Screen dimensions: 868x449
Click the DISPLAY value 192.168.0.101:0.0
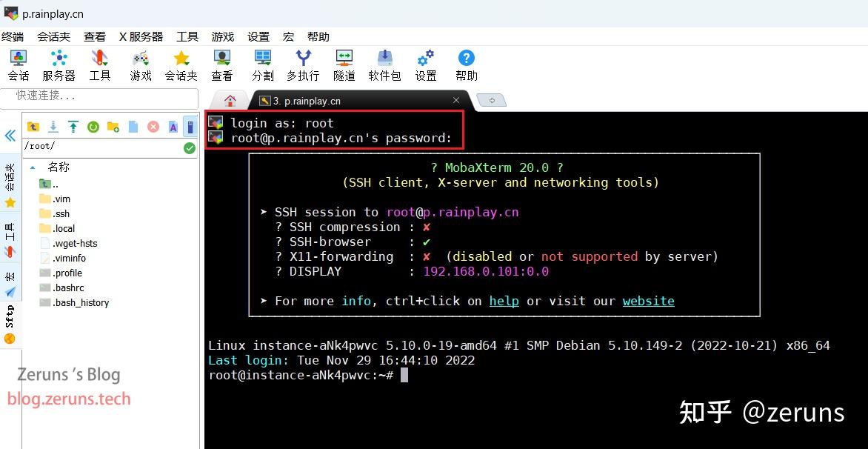pos(486,271)
